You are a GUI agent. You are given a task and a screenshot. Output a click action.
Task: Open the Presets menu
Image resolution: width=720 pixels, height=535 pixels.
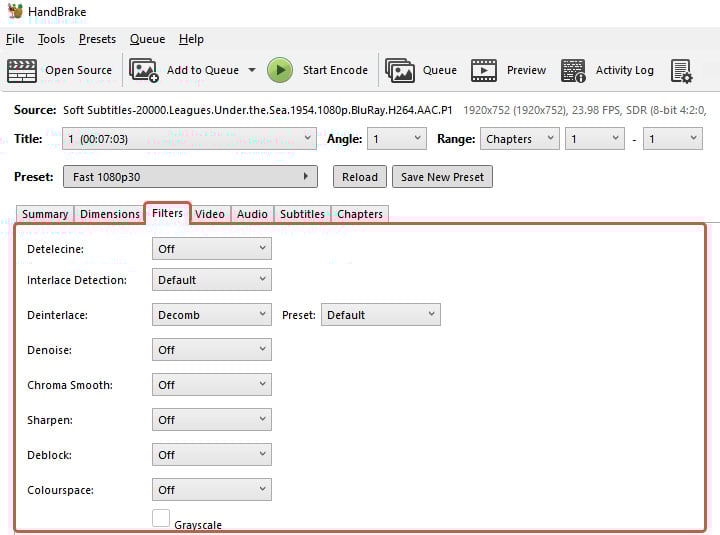coord(97,39)
